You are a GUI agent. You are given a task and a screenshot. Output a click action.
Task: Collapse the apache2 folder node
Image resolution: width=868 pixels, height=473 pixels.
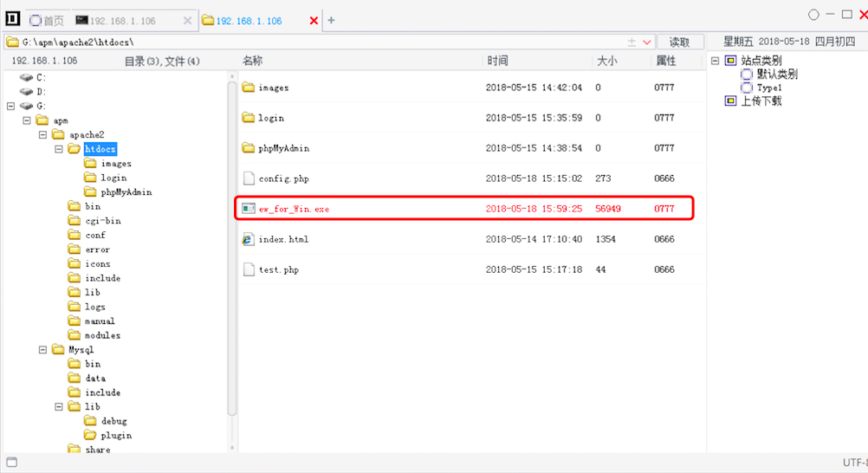click(x=42, y=134)
